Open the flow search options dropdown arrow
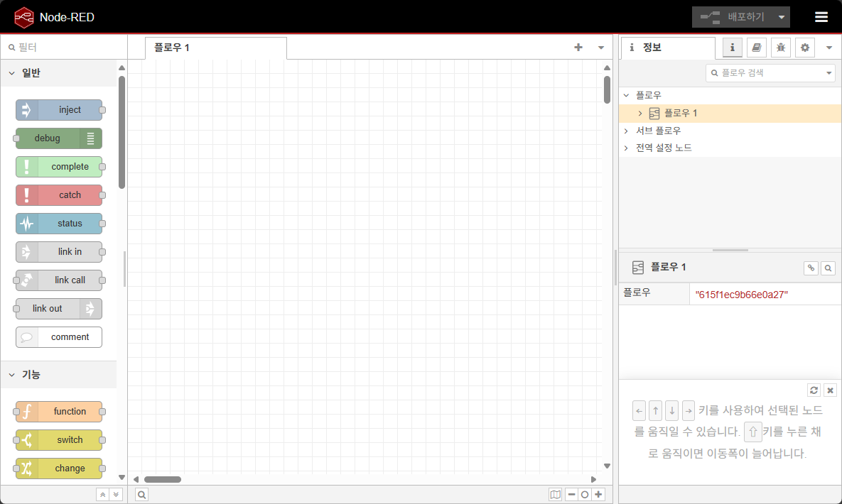Viewport: 842px width, 504px height. tap(829, 73)
